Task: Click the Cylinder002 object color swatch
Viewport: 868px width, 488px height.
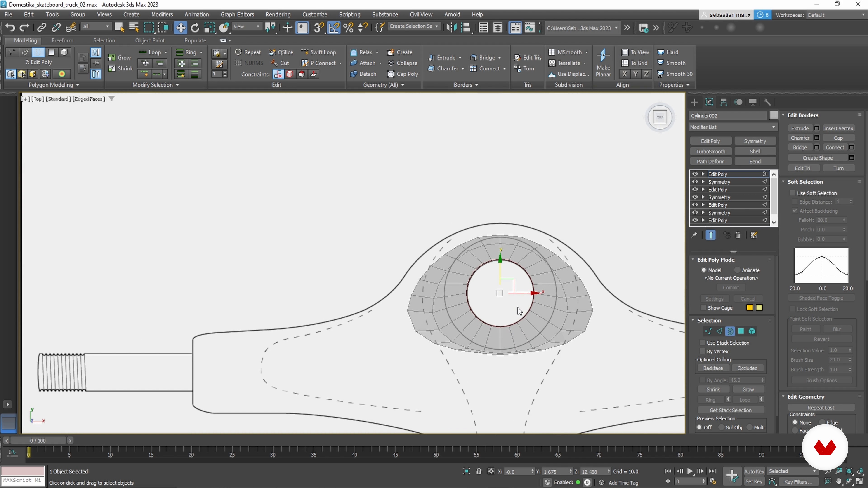Action: point(773,115)
